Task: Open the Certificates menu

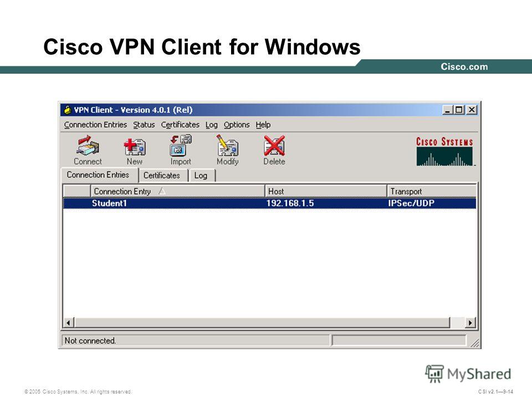Action: coord(180,125)
